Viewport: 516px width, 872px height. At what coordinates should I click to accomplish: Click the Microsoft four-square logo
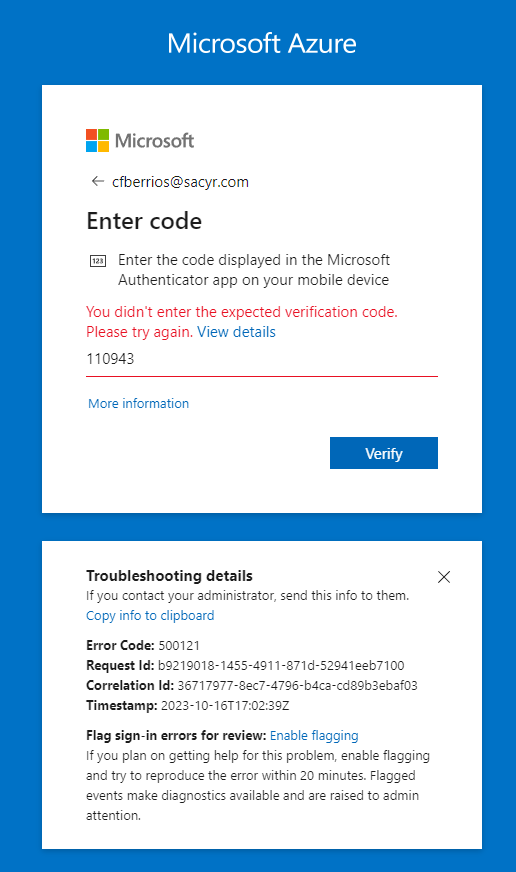(97, 141)
